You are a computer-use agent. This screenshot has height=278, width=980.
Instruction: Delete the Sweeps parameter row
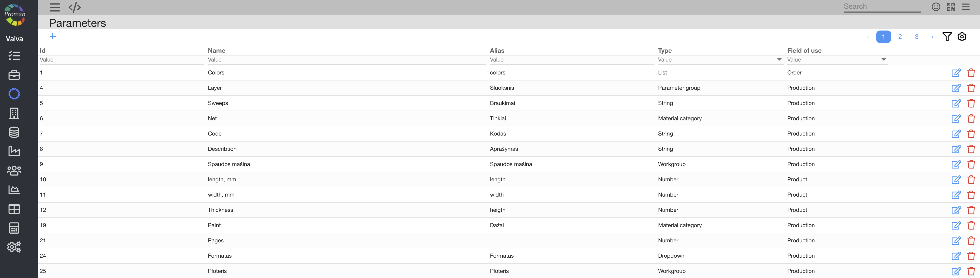[971, 103]
